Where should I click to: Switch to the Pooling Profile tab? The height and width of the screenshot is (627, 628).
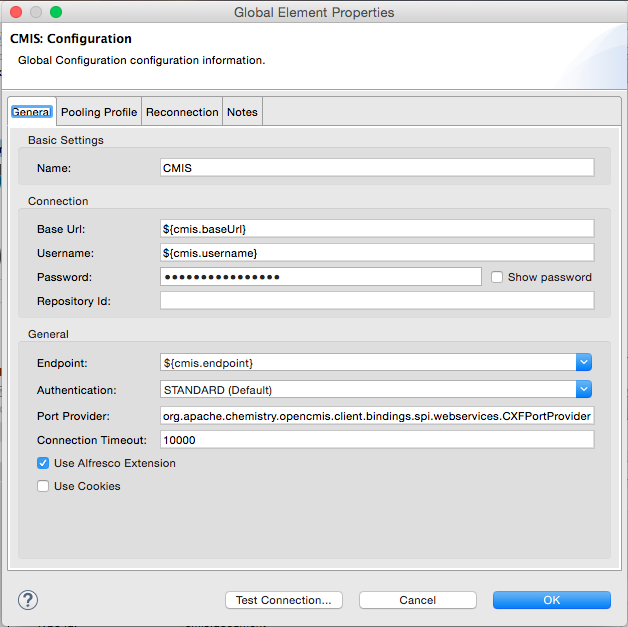pos(99,112)
